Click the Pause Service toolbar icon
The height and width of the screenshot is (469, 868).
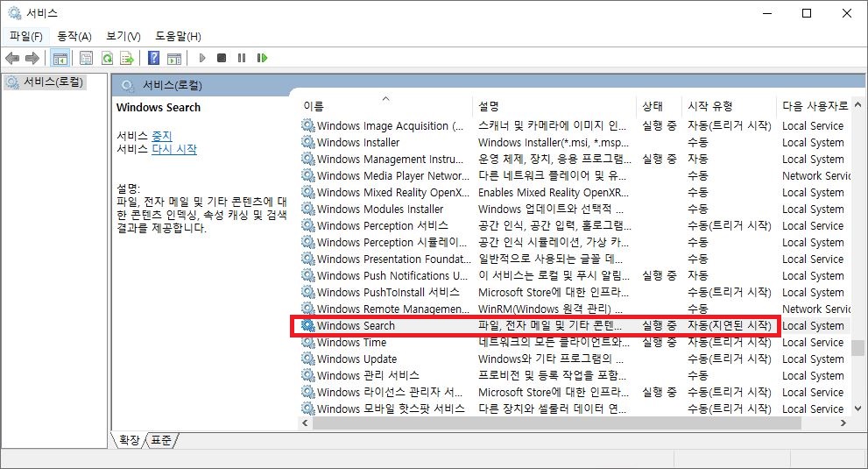(242, 58)
